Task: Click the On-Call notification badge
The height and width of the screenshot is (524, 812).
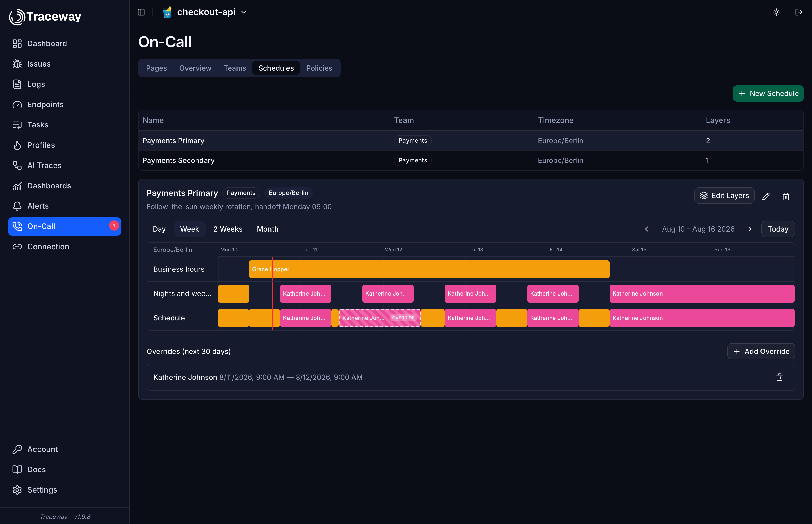Action: tap(114, 226)
